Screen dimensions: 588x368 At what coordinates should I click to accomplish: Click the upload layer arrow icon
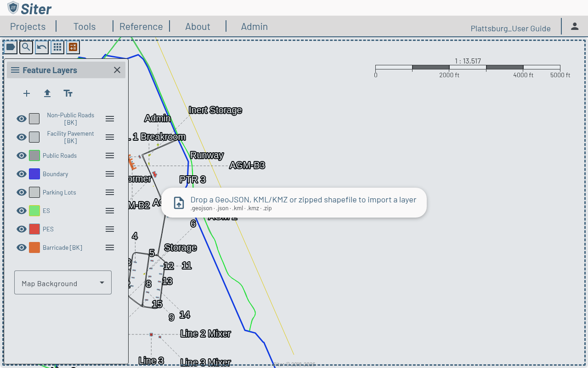point(47,93)
